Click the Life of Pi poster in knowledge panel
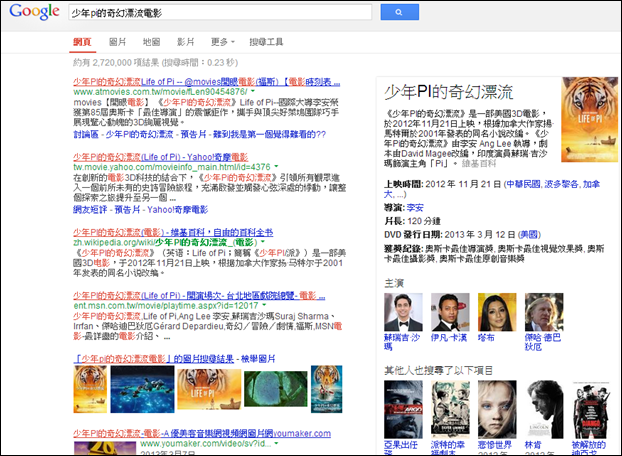This screenshot has height=456, width=622. tap(589, 119)
